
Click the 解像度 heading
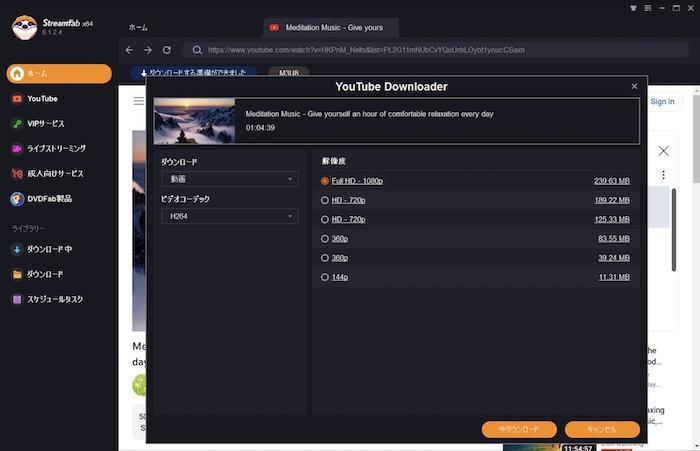pos(334,161)
